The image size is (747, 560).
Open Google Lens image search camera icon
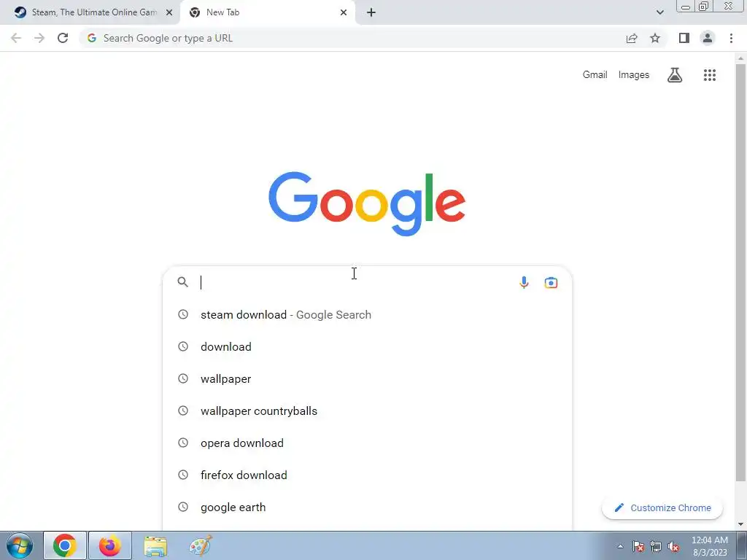[551, 282]
